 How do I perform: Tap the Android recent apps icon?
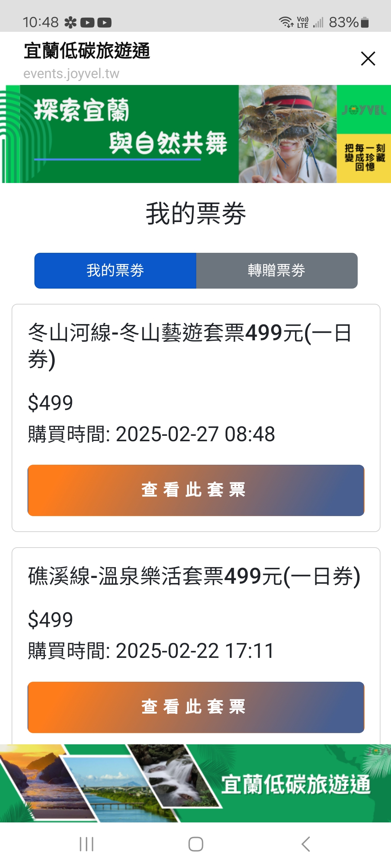(87, 844)
